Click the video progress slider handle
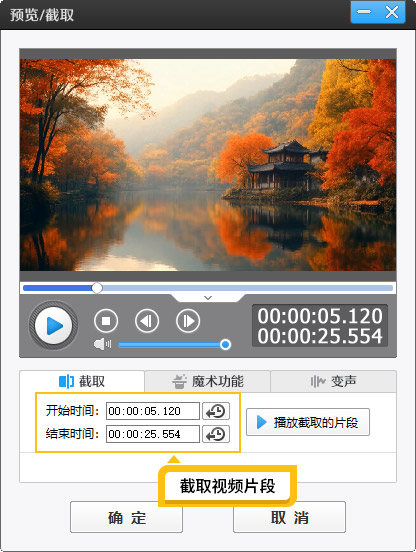The height and width of the screenshot is (552, 416). (97, 288)
